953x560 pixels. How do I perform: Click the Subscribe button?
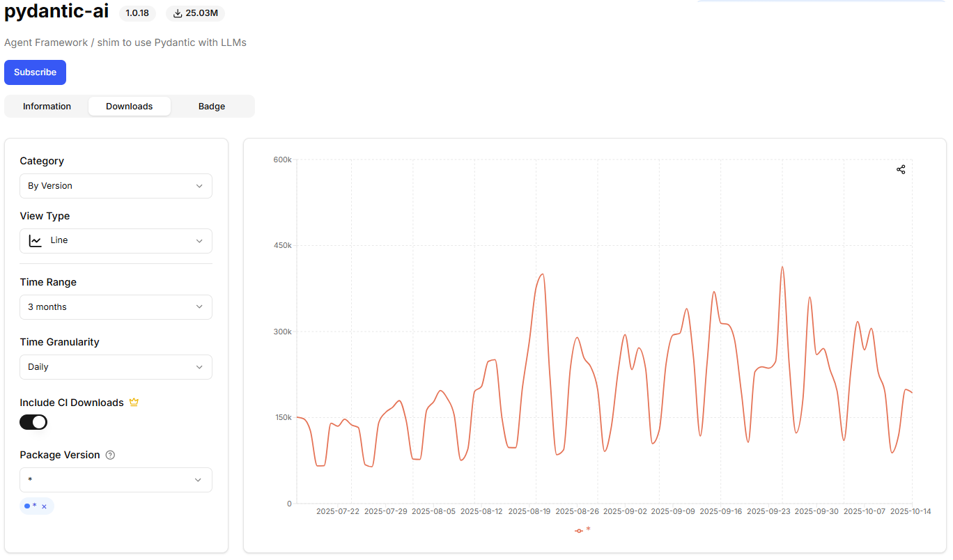35,72
